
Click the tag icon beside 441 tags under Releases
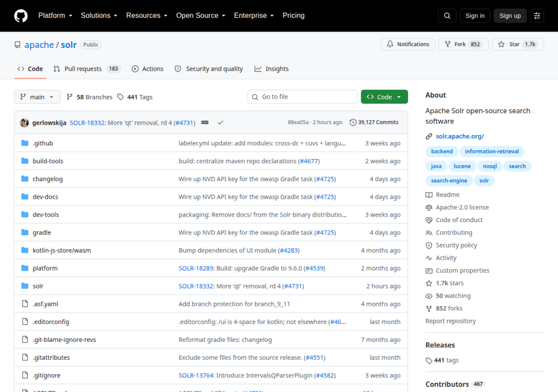(429, 360)
